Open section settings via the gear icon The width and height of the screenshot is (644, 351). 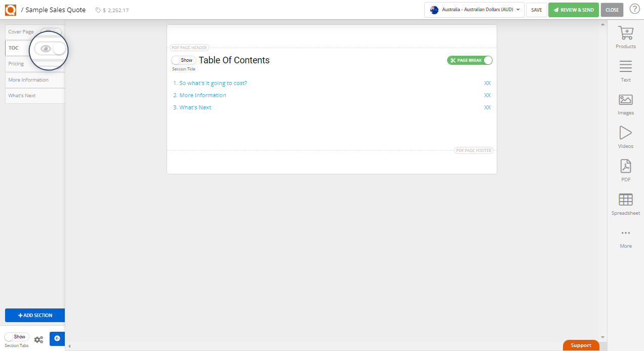tap(38, 339)
